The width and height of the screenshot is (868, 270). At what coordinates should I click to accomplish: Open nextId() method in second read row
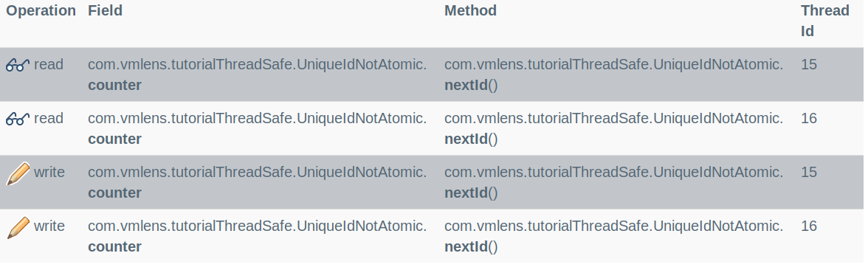(471, 139)
